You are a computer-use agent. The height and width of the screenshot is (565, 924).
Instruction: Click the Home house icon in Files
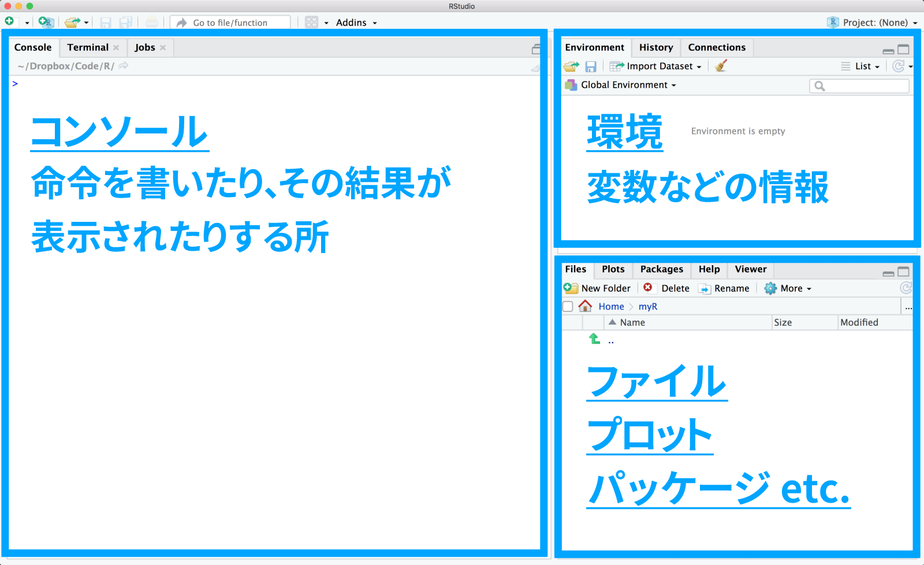coord(585,306)
